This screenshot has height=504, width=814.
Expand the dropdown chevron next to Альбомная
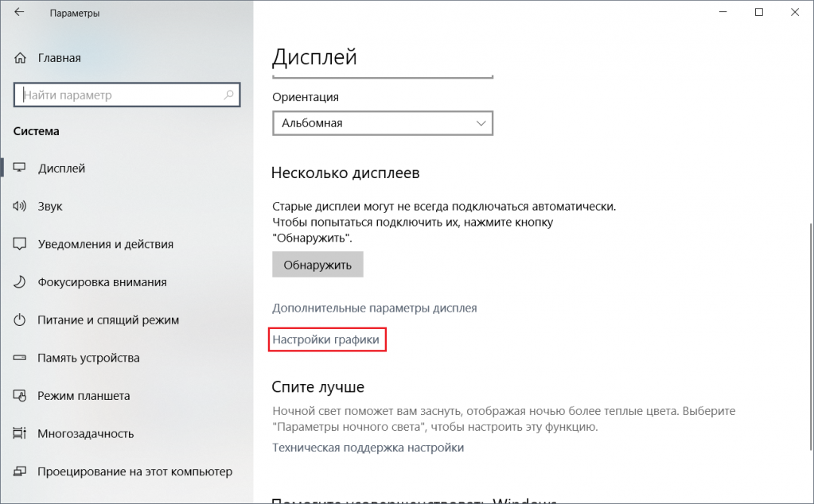(x=481, y=123)
